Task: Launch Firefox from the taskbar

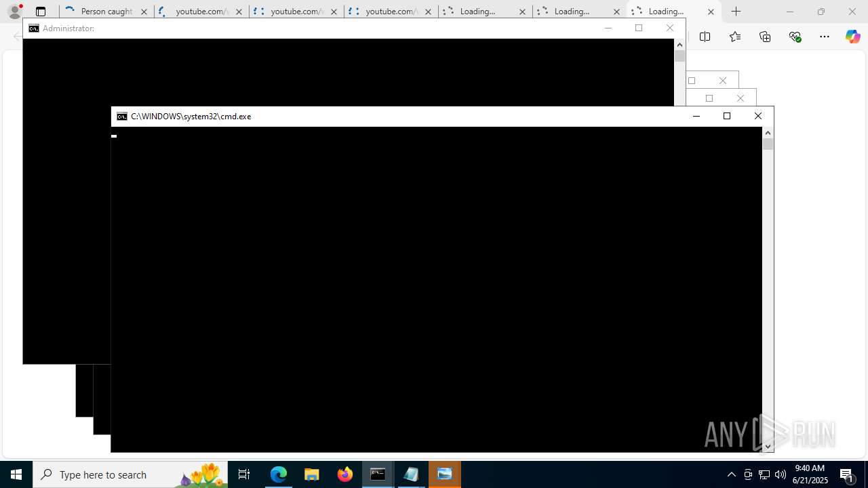Action: 345,474
